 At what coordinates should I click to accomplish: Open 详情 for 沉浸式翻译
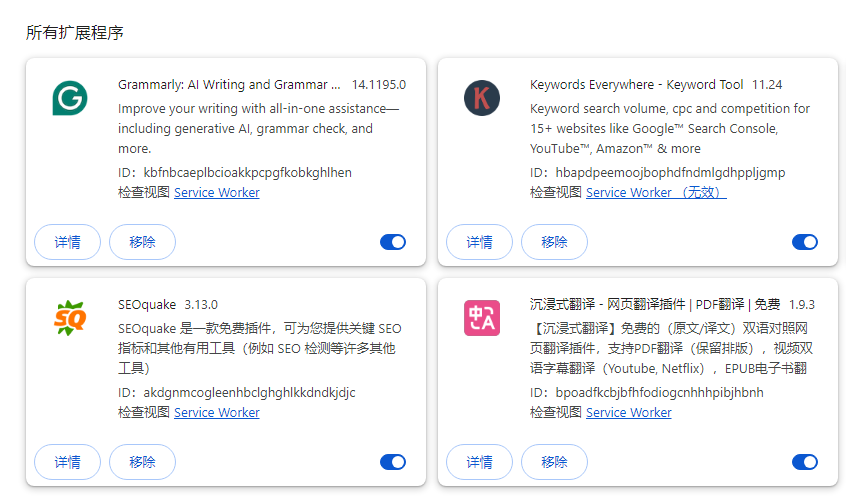(479, 462)
